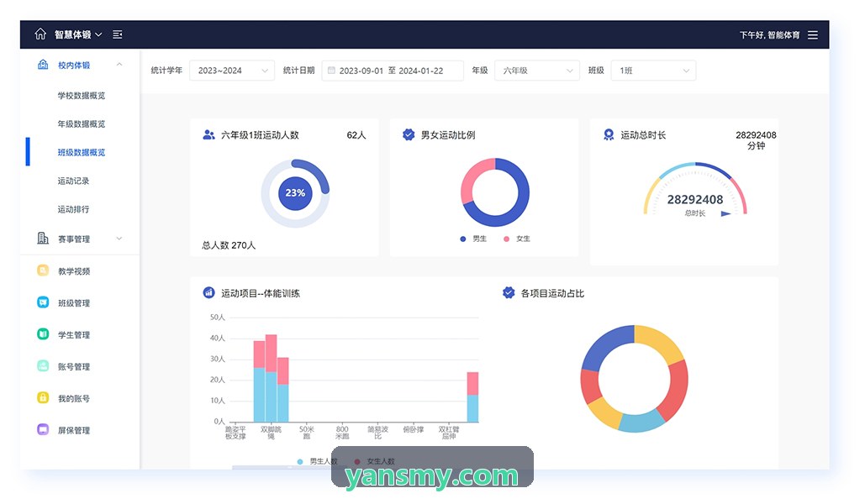Click the 62人 count value
This screenshot has height=504, width=865.
[356, 135]
